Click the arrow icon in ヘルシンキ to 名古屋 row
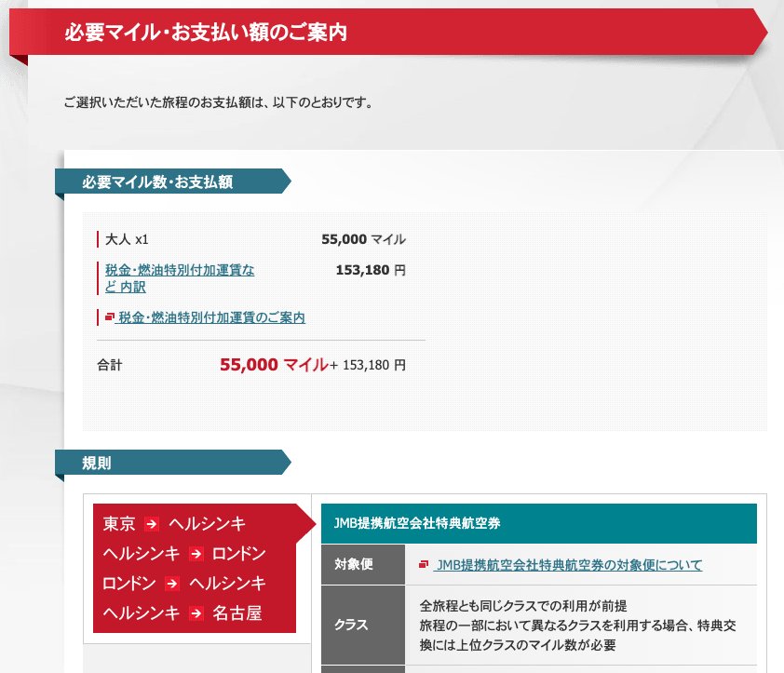This screenshot has width=784, height=673. point(196,613)
